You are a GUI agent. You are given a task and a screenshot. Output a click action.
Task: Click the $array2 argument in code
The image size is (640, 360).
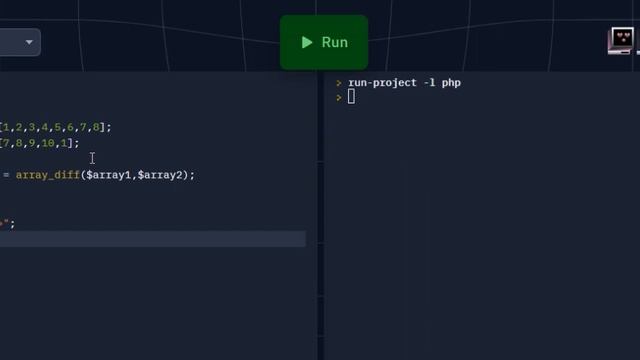160,175
